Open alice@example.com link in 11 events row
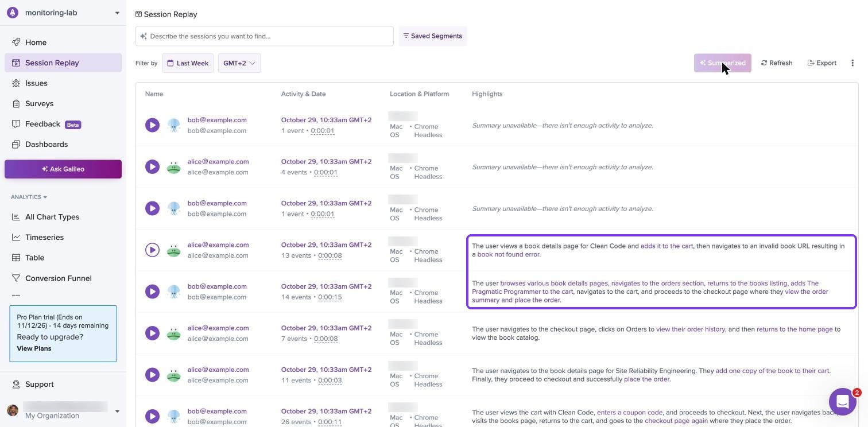 (x=218, y=370)
